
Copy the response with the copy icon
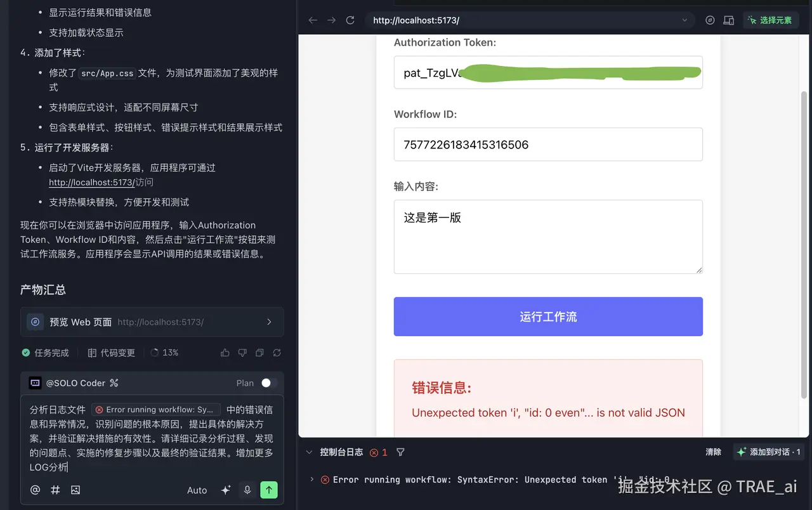tap(259, 353)
